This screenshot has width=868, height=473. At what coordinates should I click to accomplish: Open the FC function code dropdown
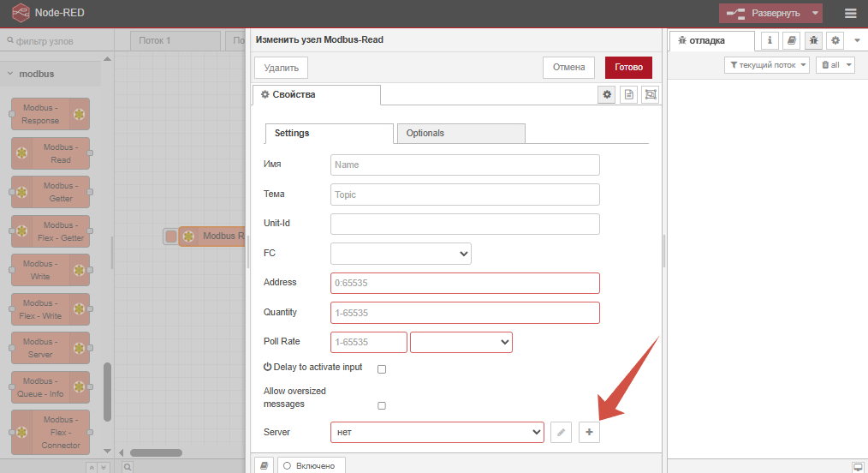[401, 254]
